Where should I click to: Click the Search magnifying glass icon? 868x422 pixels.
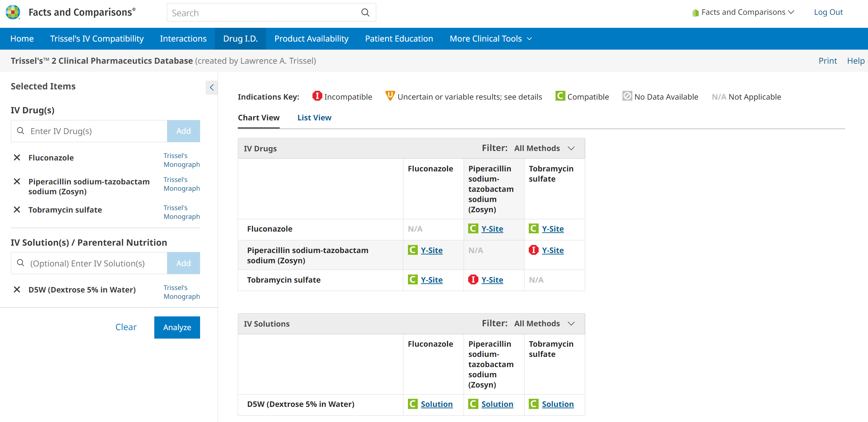click(x=365, y=12)
